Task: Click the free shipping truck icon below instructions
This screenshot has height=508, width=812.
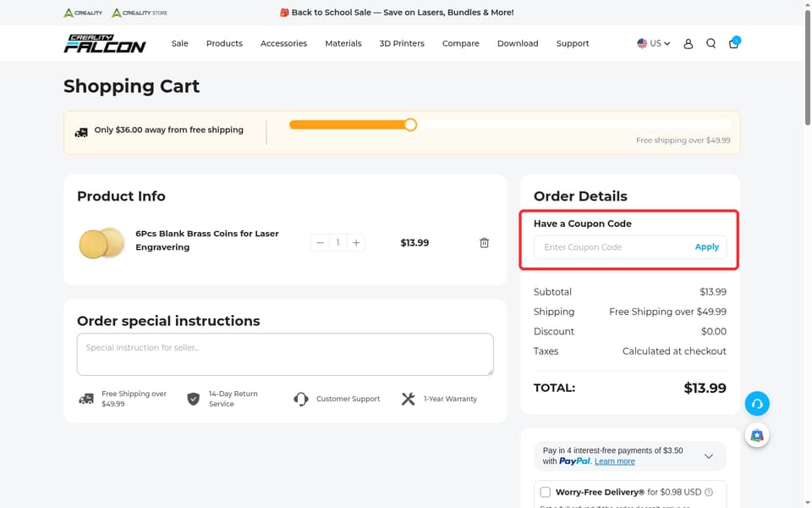Action: tap(86, 399)
